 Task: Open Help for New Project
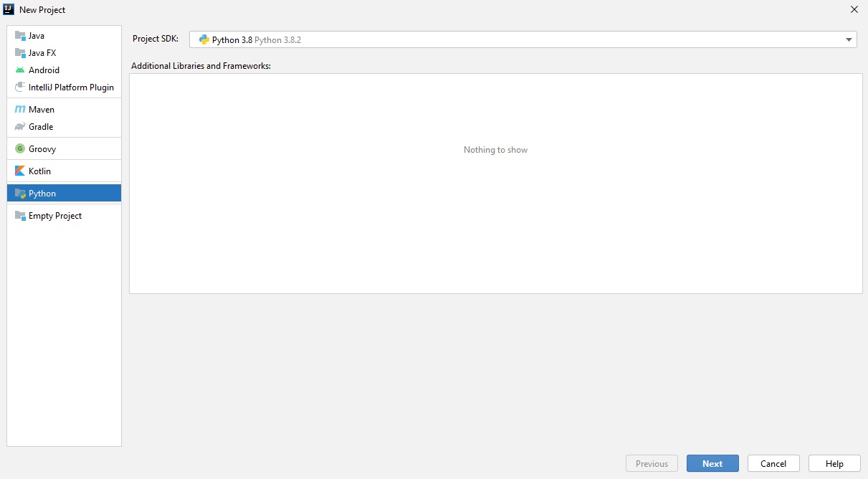(x=834, y=463)
